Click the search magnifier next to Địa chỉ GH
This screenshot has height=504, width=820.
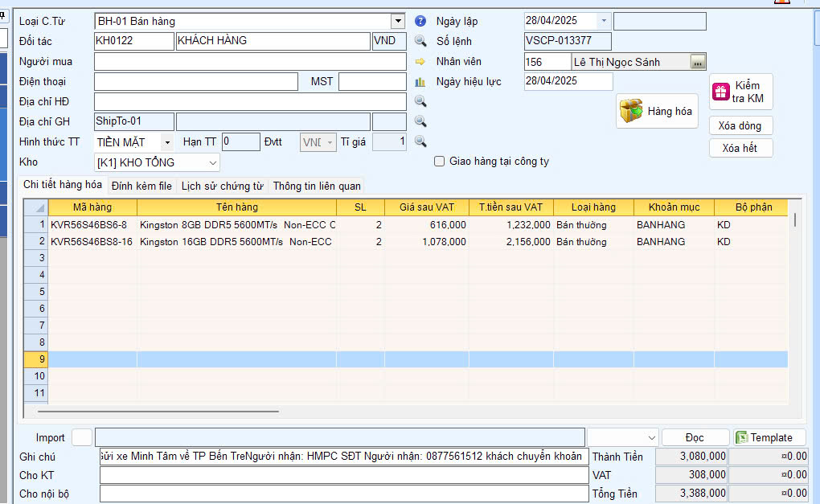(420, 121)
